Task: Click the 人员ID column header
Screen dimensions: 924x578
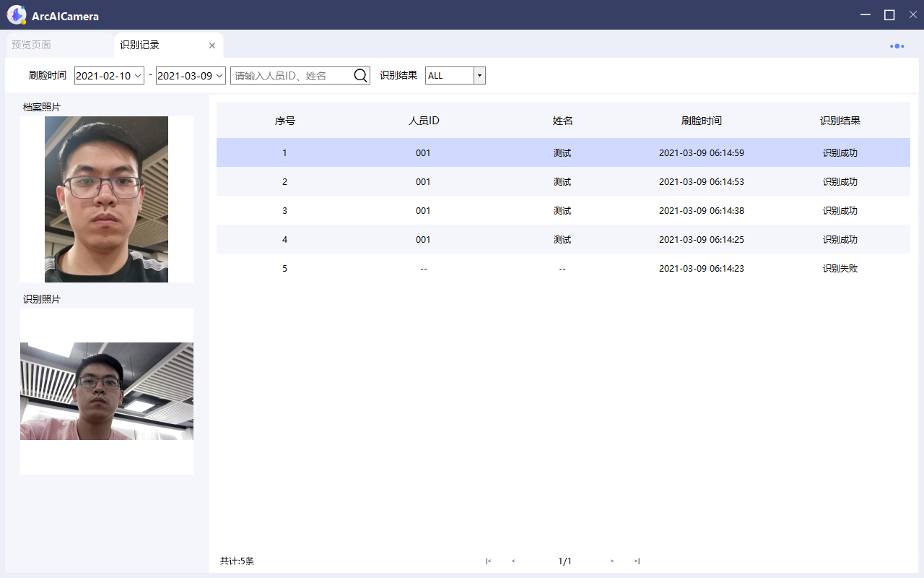Action: point(424,121)
